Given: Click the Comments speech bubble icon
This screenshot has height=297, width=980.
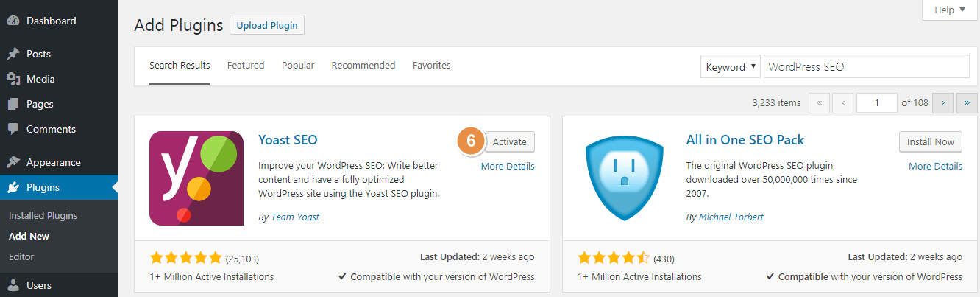Looking at the screenshot, I should (x=13, y=129).
